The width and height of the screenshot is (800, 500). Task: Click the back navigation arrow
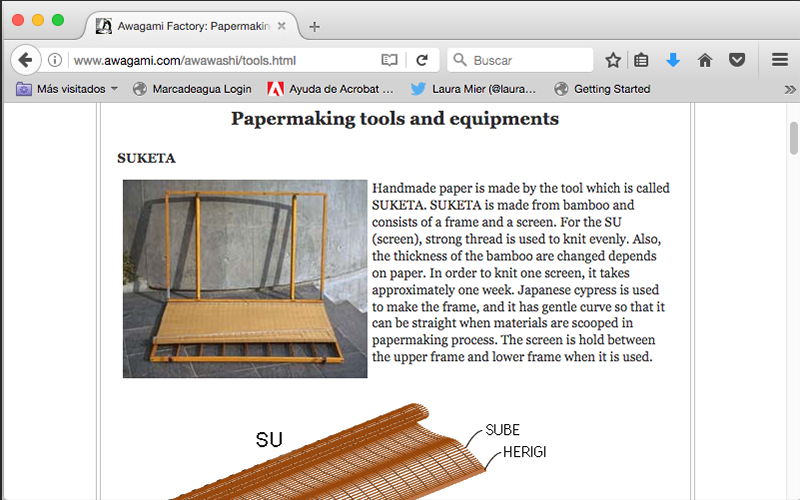pos(24,60)
